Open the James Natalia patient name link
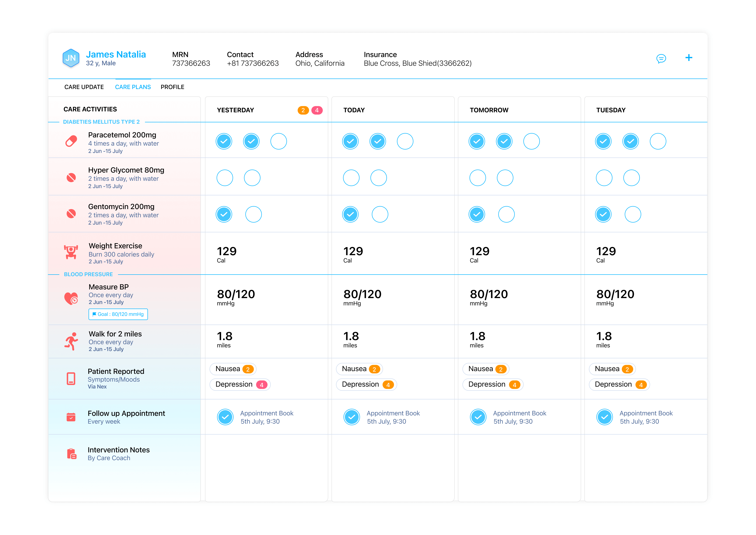The image size is (756, 535). [x=116, y=54]
